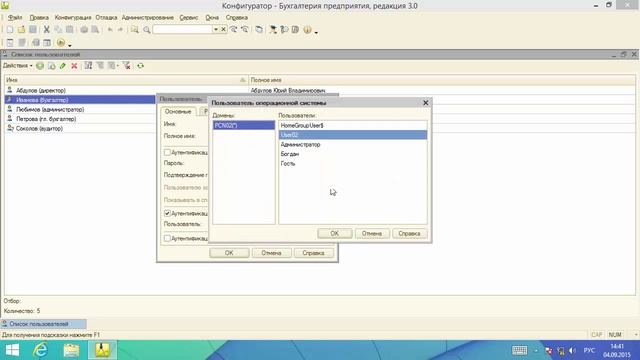Expand the arrow next to the info icon

click(316, 31)
